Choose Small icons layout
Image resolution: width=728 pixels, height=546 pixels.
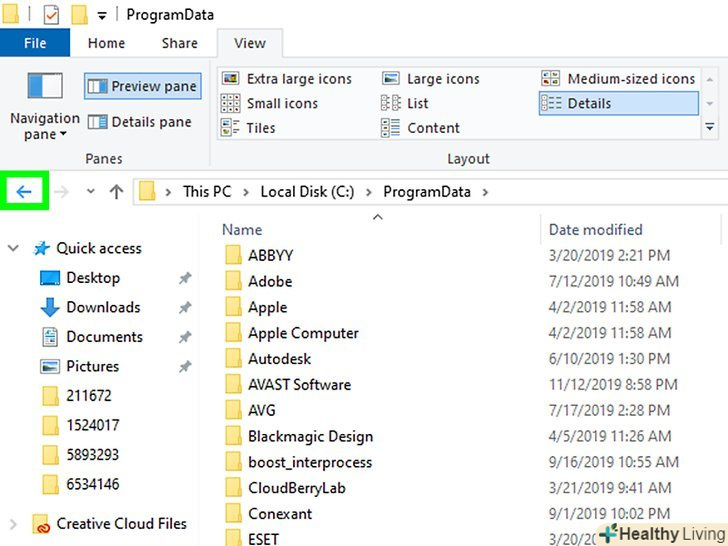point(270,103)
